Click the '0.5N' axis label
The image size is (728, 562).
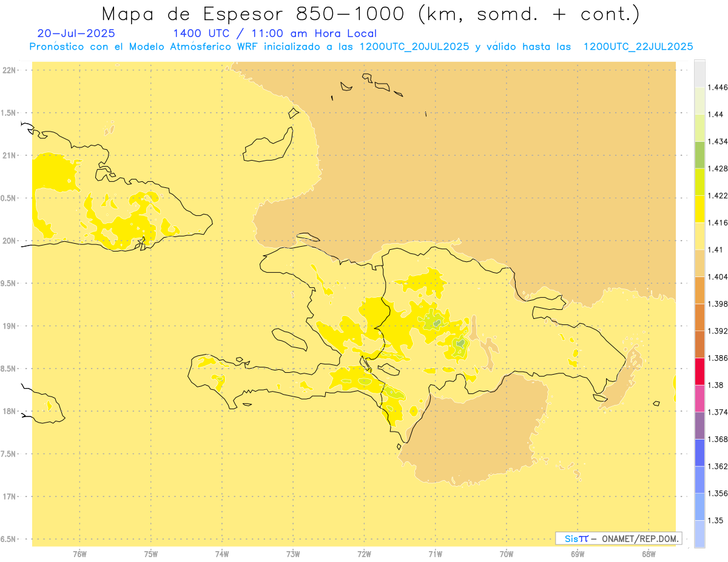pos(8,198)
